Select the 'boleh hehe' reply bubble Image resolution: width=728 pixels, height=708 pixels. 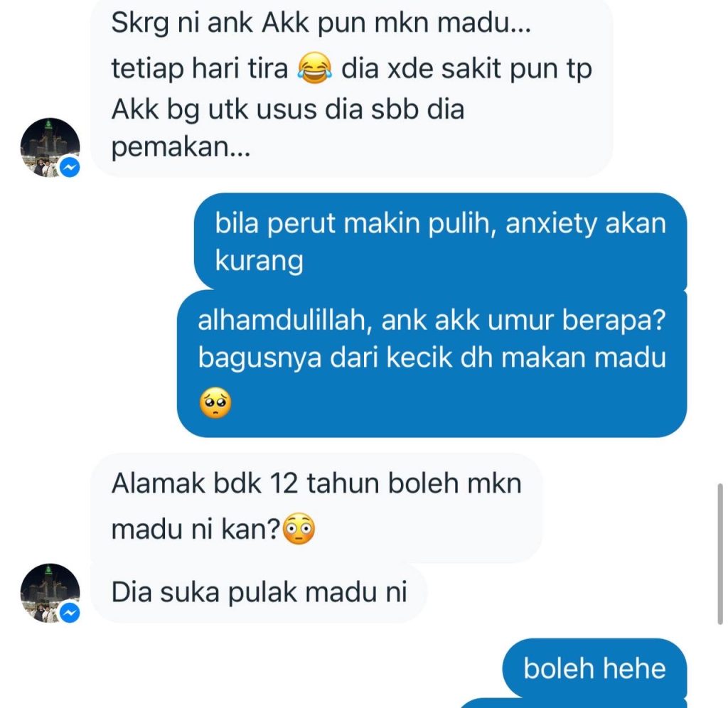coord(594,668)
